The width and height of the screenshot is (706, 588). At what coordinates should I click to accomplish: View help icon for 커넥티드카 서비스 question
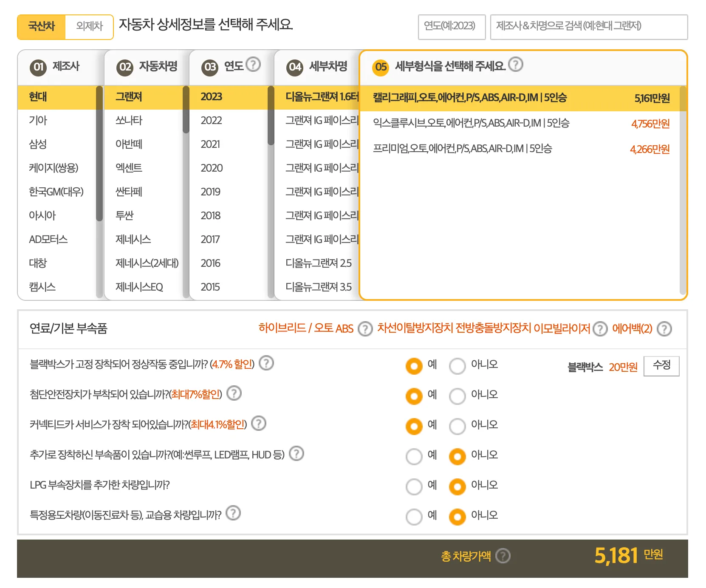(x=258, y=424)
